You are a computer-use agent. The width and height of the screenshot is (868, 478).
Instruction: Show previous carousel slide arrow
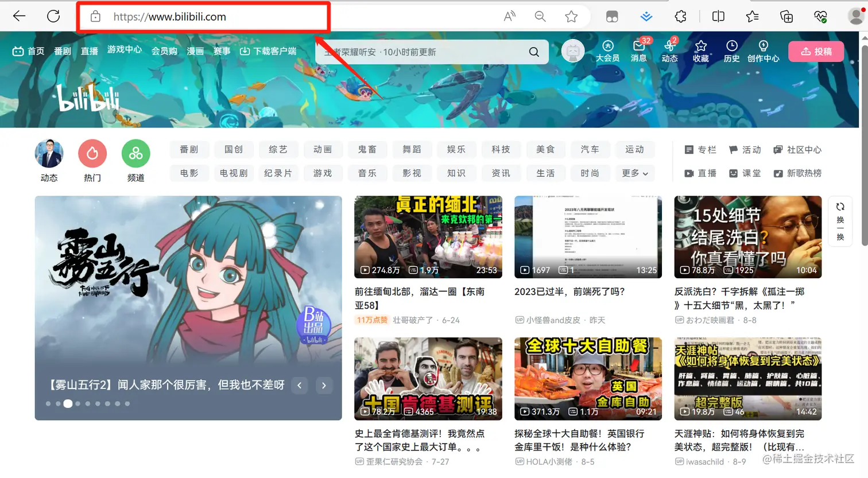(300, 386)
